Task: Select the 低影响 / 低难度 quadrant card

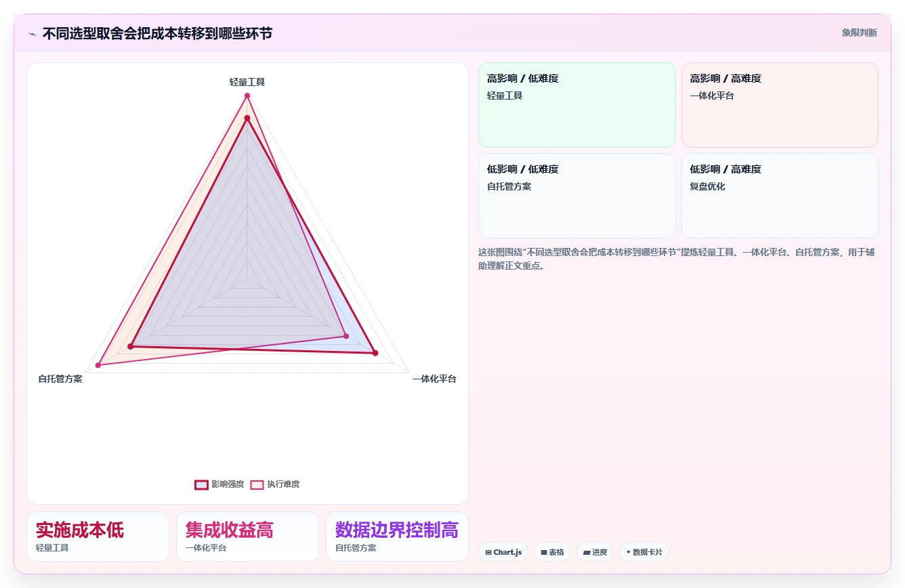Action: coord(577,196)
